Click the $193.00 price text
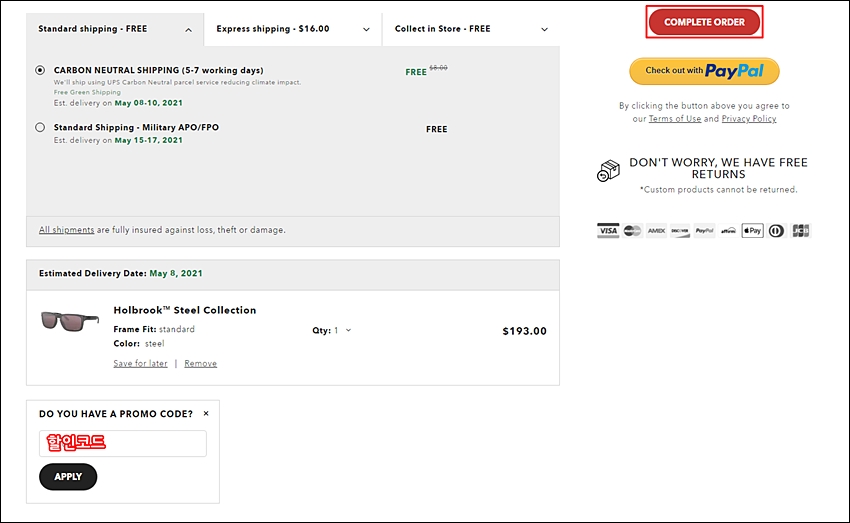The image size is (850, 523). click(524, 331)
